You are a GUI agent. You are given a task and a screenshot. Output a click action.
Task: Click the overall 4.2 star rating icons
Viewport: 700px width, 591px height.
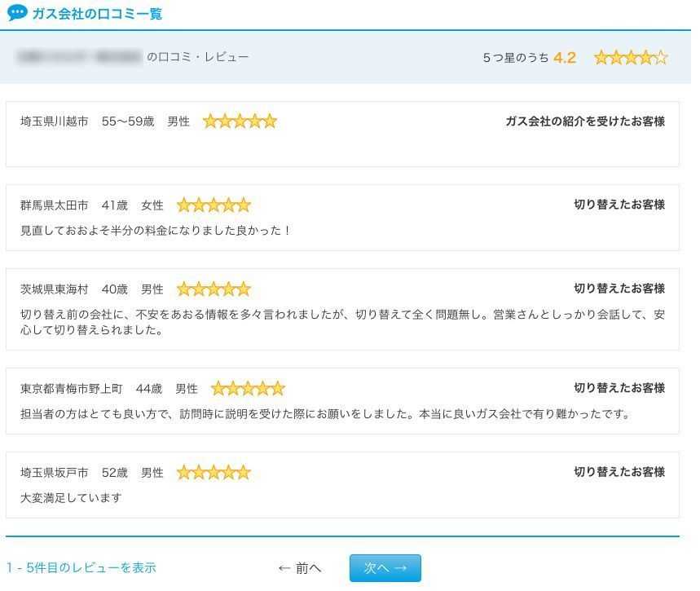coord(631,58)
